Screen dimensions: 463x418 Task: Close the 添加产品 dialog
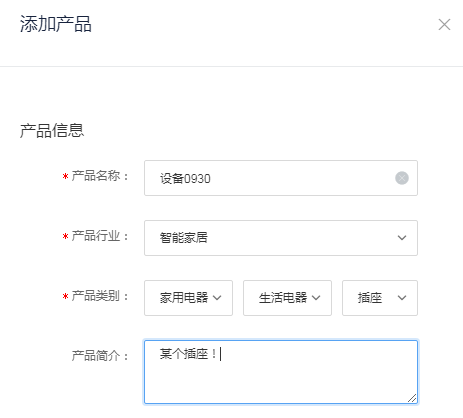tap(444, 24)
